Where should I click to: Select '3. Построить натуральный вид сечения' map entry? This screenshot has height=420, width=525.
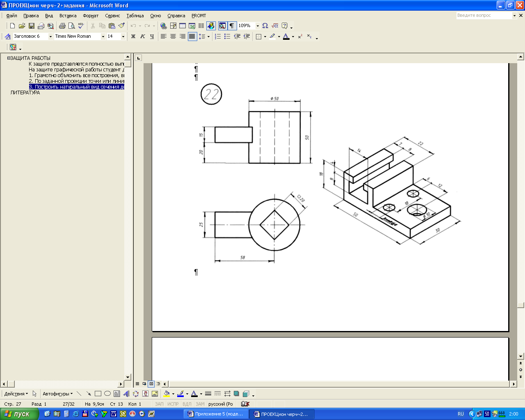point(76,87)
